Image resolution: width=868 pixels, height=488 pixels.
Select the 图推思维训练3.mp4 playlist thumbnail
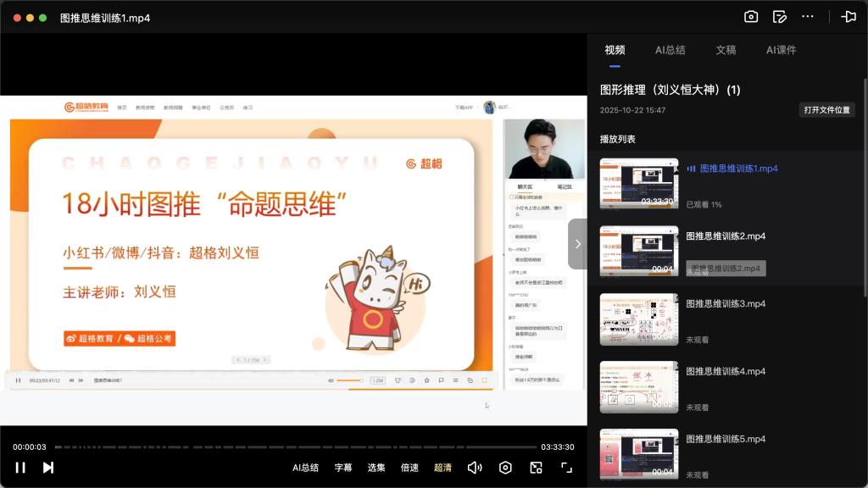click(638, 319)
